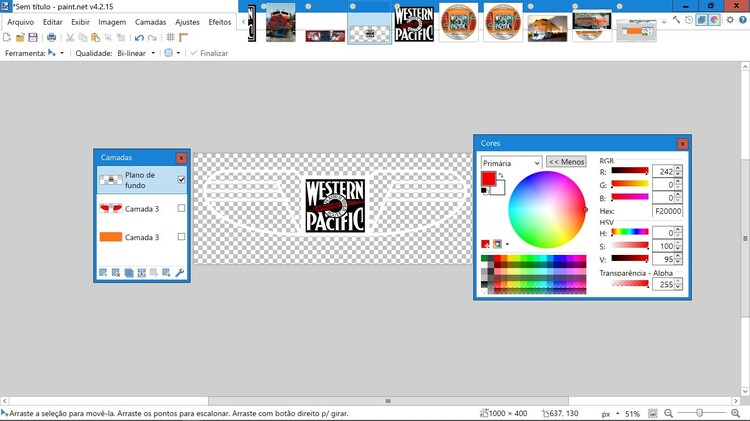Viewport: 750px width, 421px height.
Task: Click the Open file folder icon
Action: click(20, 37)
